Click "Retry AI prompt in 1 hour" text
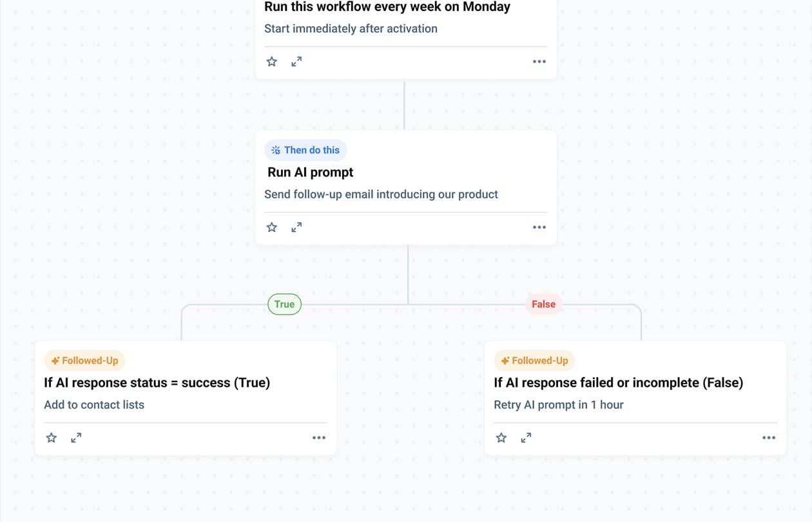Image resolution: width=812 pixels, height=522 pixels. 559,405
